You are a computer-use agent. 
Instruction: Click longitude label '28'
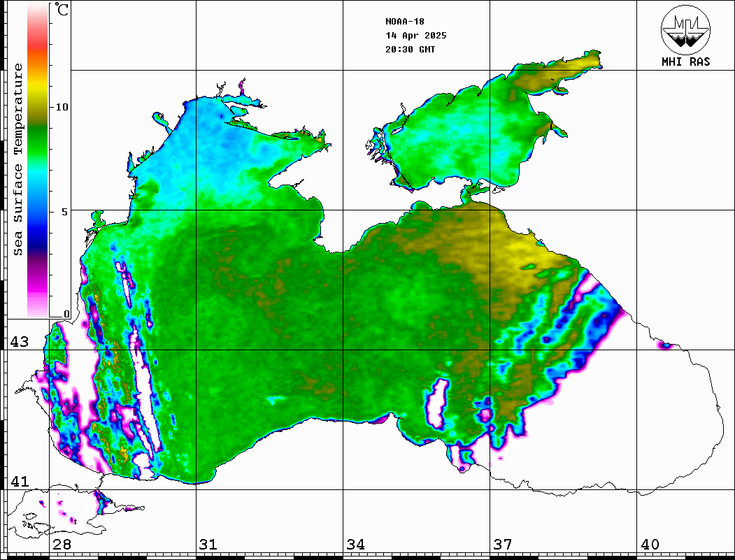tap(62, 545)
